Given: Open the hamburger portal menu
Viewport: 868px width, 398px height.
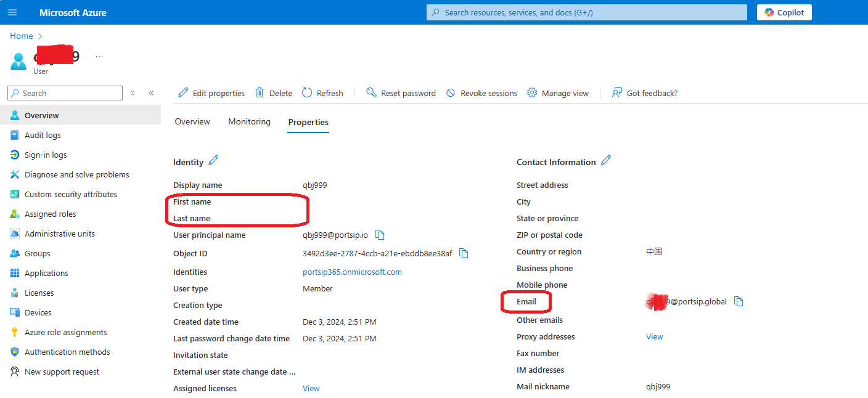Looking at the screenshot, I should (x=12, y=12).
